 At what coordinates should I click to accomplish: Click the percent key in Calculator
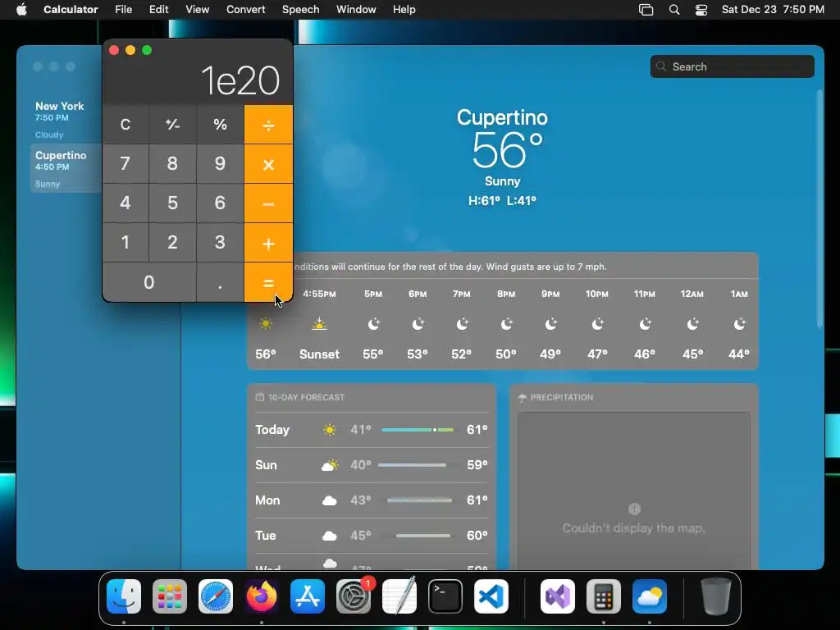[220, 125]
